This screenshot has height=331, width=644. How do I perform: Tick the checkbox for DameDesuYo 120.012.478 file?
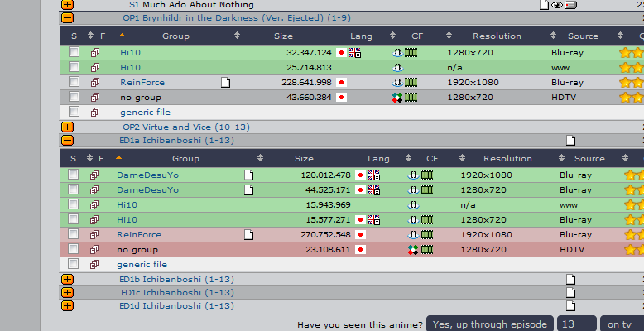(73, 174)
